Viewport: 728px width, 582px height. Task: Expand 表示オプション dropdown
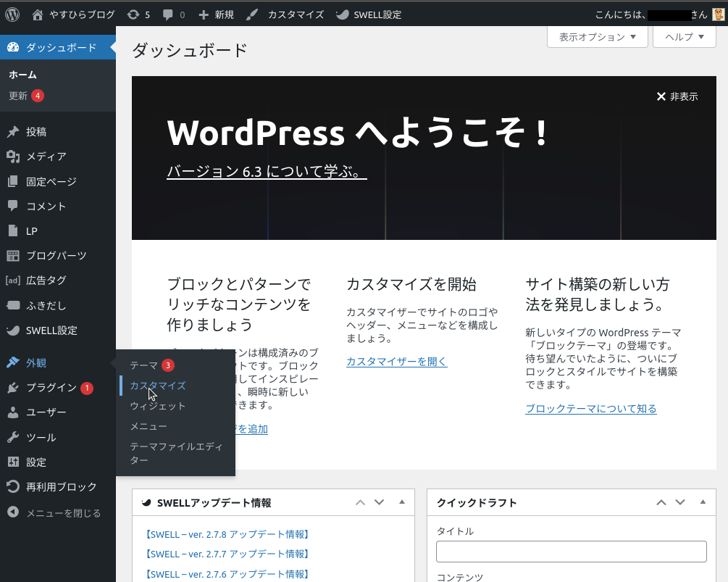(x=598, y=37)
